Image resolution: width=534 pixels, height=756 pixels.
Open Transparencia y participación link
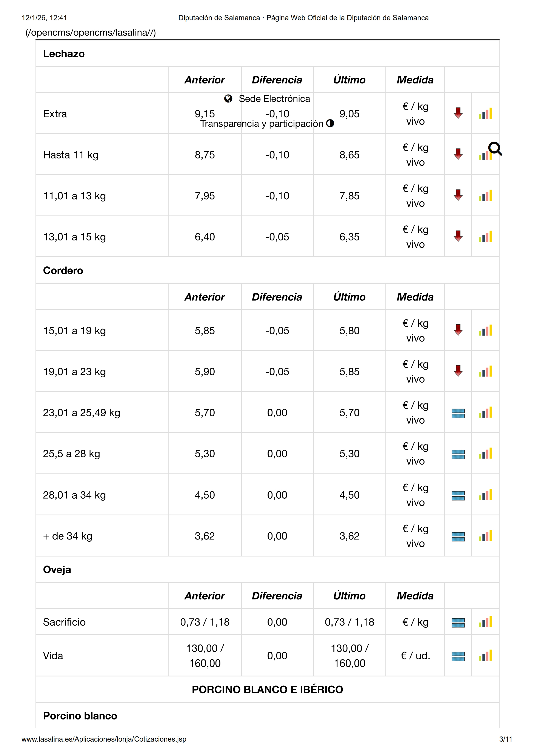(x=262, y=124)
